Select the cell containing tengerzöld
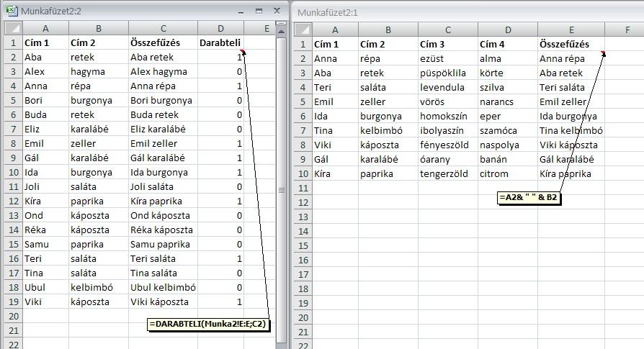Image resolution: width=644 pixels, height=349 pixels. (x=447, y=173)
